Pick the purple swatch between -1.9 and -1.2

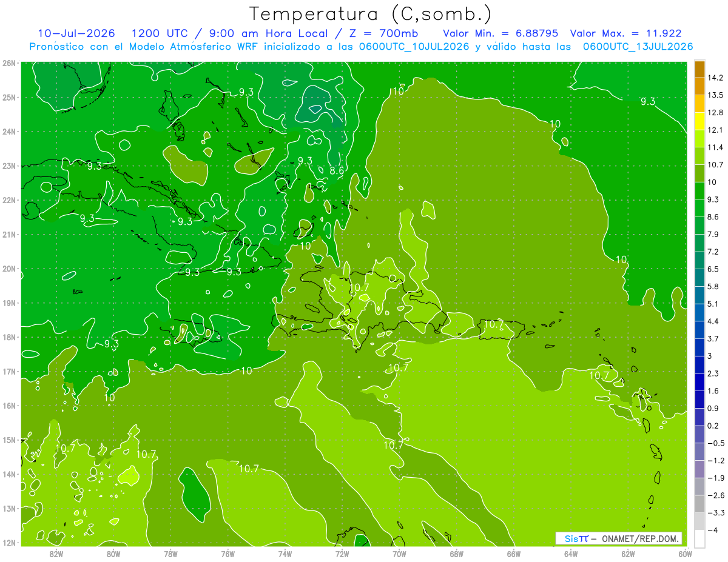click(x=699, y=469)
